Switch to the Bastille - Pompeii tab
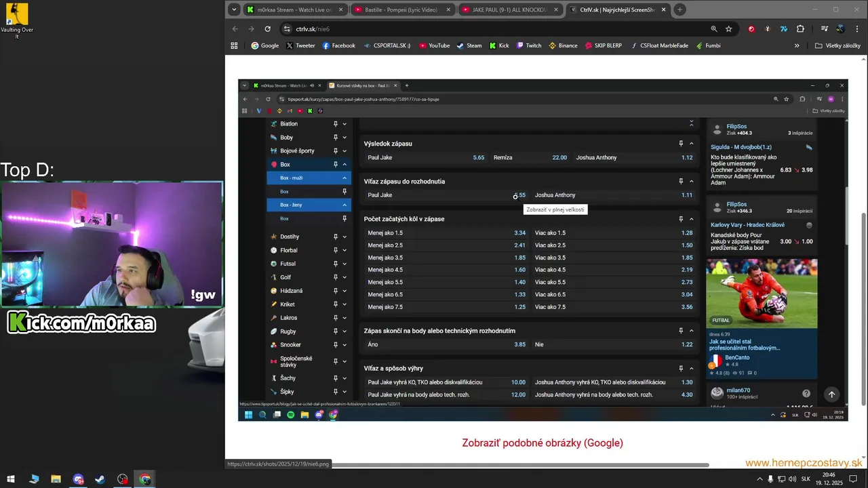The height and width of the screenshot is (488, 868). click(x=403, y=9)
